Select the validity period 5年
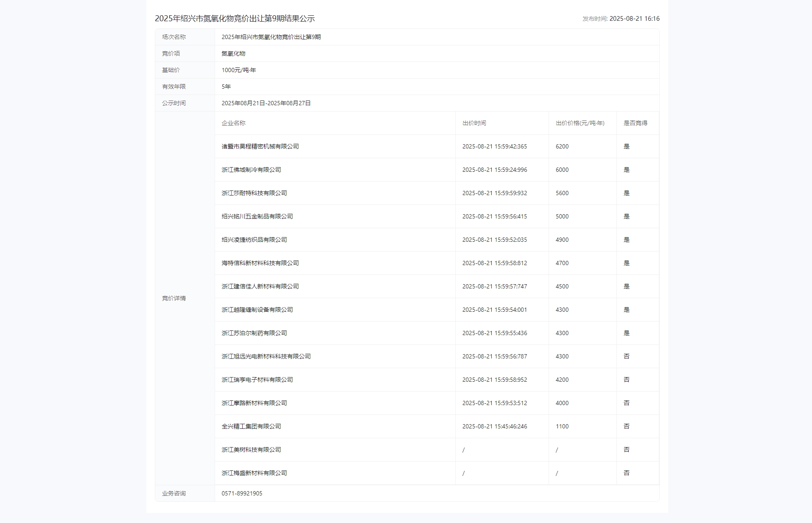Viewport: 812px width, 523px height. point(225,87)
